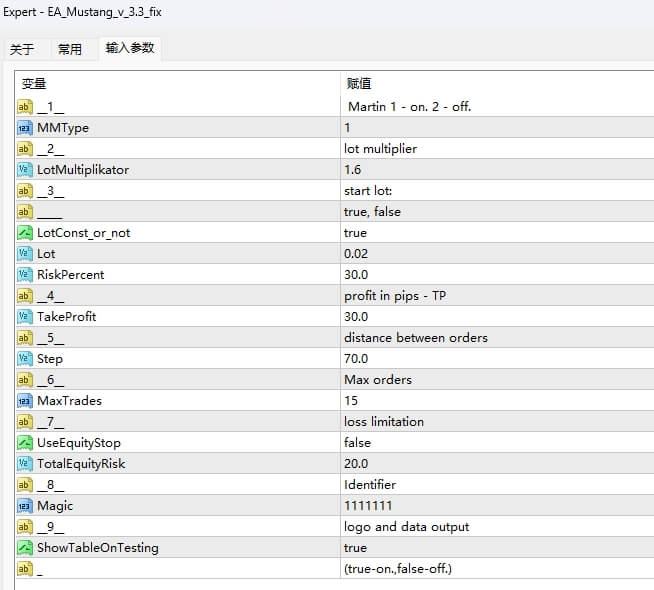654x590 pixels.
Task: Click the string icon next to _1_
Action: pos(25,107)
